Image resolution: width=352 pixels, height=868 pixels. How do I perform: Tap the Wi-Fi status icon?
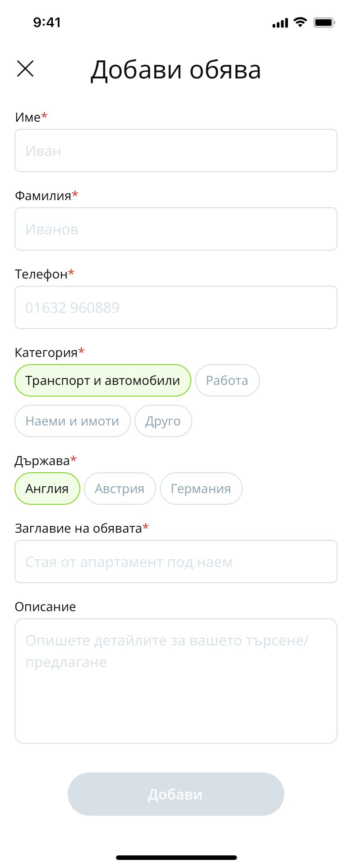pos(300,22)
